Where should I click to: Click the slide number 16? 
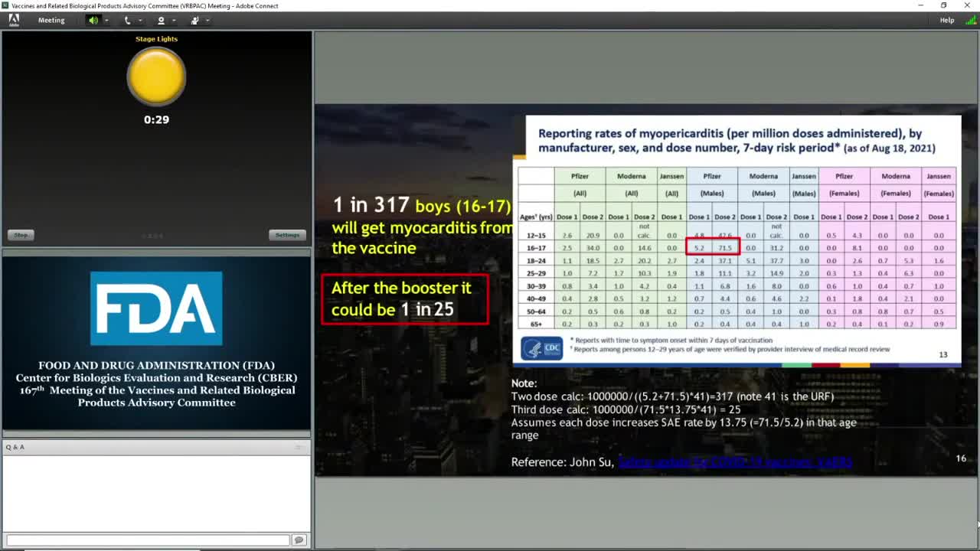click(961, 458)
